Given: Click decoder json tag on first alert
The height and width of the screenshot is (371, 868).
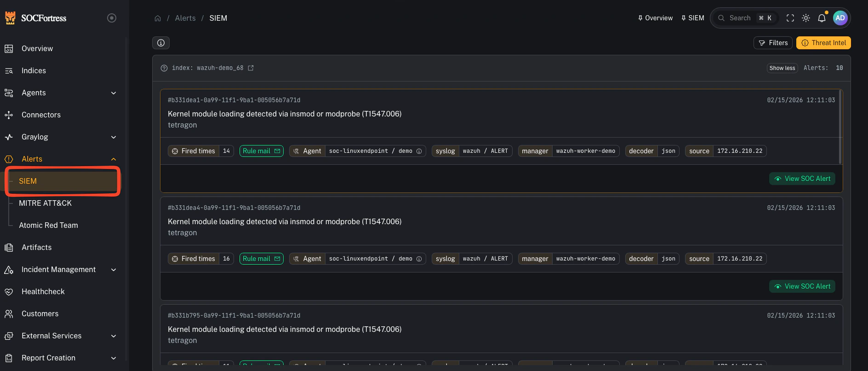Looking at the screenshot, I should pyautogui.click(x=652, y=151).
